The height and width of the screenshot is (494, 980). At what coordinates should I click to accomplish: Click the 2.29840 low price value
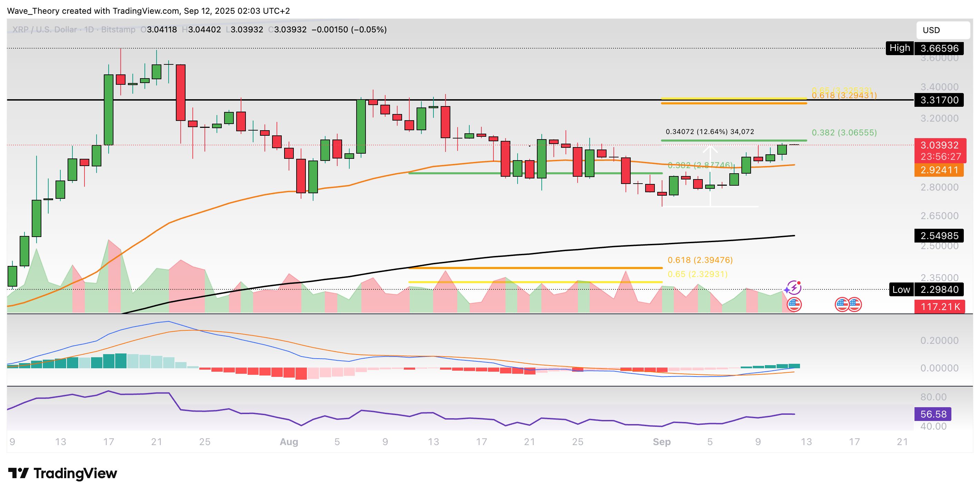(939, 290)
